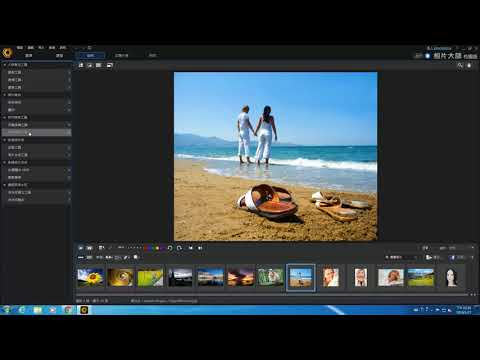Collapse the topmost tool group triangle in sidebar
Image resolution: width=480 pixels, height=360 pixels.
(5, 65)
